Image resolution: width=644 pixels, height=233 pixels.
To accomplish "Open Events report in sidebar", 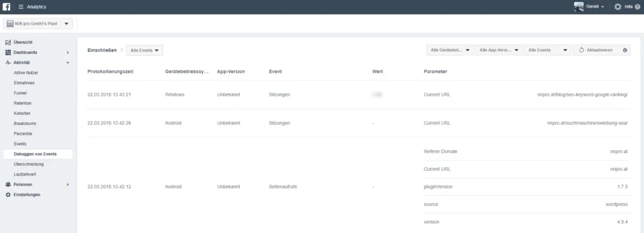I will pos(20,144).
